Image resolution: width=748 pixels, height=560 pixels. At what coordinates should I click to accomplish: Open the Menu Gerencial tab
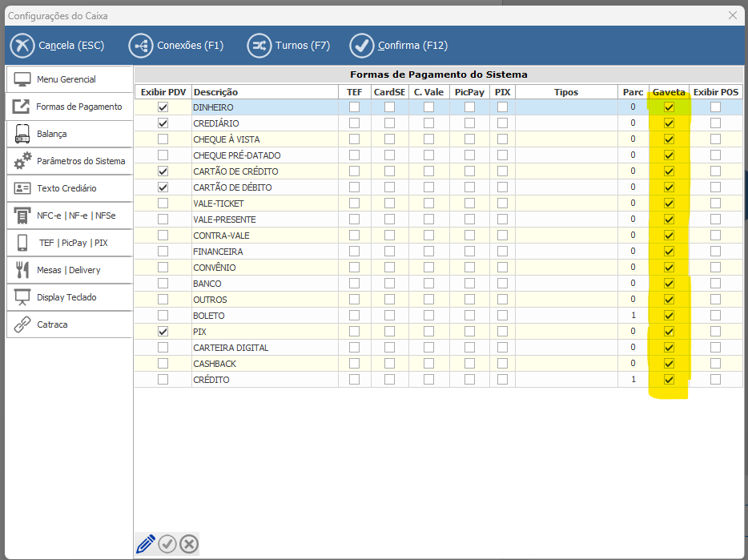click(66, 79)
